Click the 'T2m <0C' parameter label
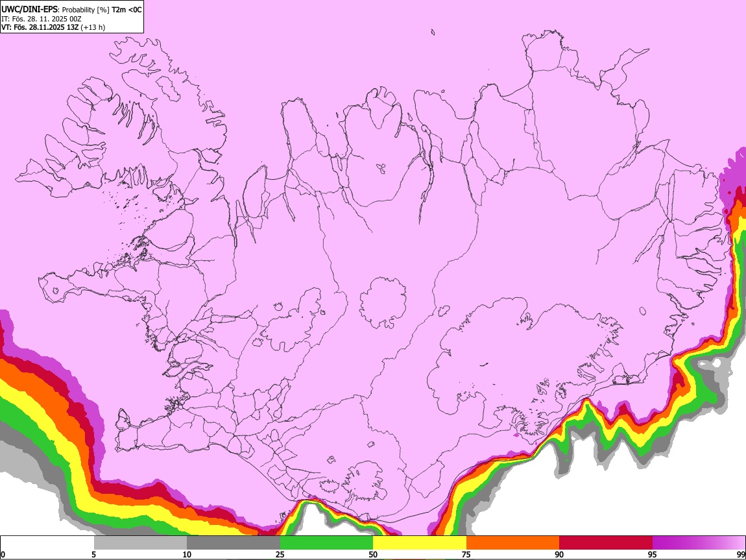 126,10
